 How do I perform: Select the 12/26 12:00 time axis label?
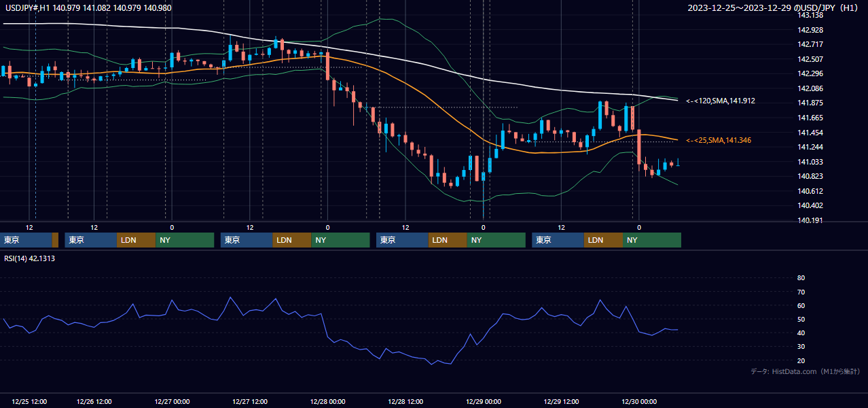point(94,402)
